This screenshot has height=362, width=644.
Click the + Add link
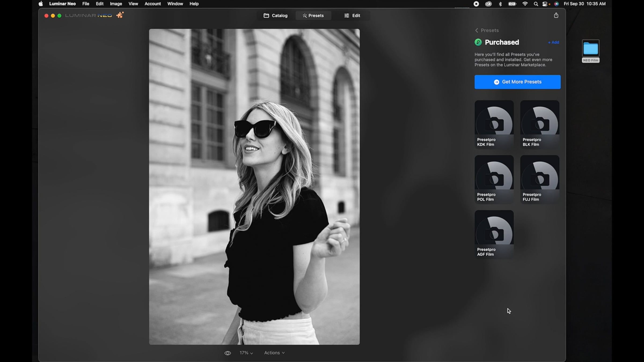coord(553,42)
